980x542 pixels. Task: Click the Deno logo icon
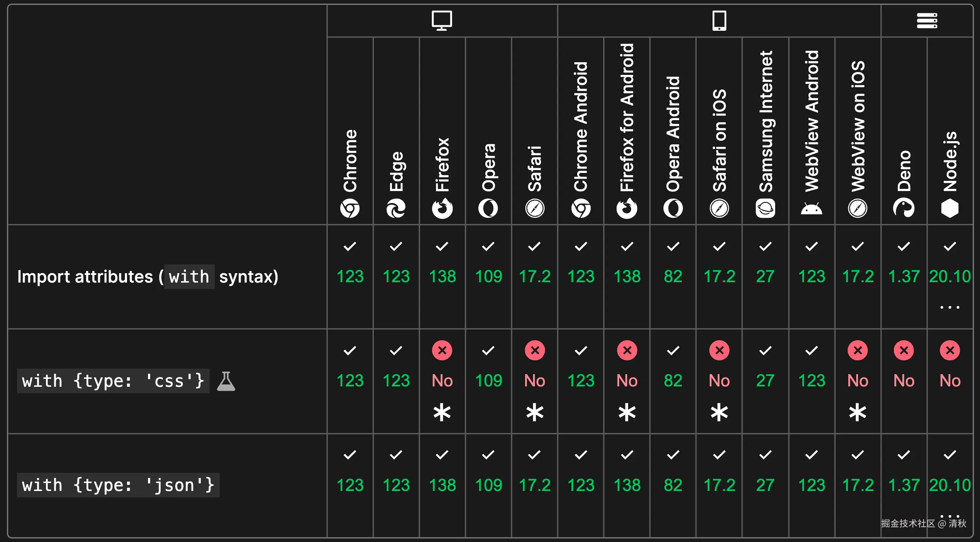pyautogui.click(x=904, y=208)
